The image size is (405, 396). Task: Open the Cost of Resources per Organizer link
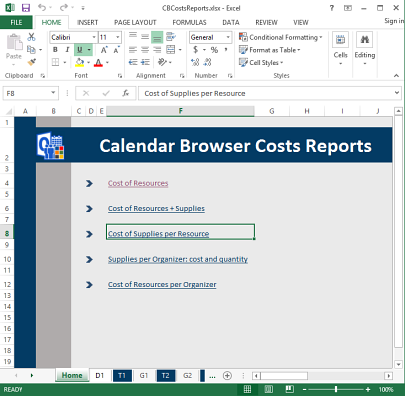point(162,284)
